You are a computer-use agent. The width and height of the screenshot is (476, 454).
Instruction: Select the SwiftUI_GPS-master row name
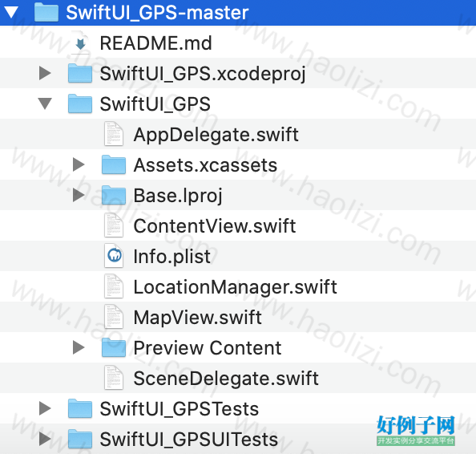pos(157,13)
